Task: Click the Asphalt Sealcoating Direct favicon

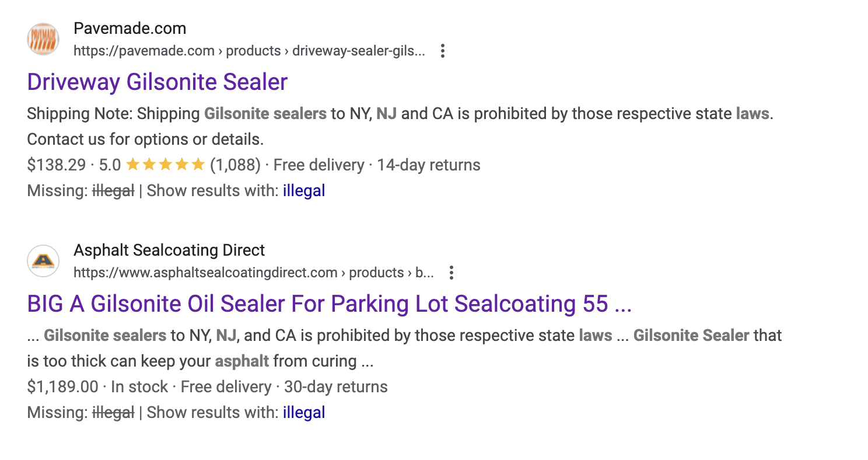Action: [x=43, y=261]
